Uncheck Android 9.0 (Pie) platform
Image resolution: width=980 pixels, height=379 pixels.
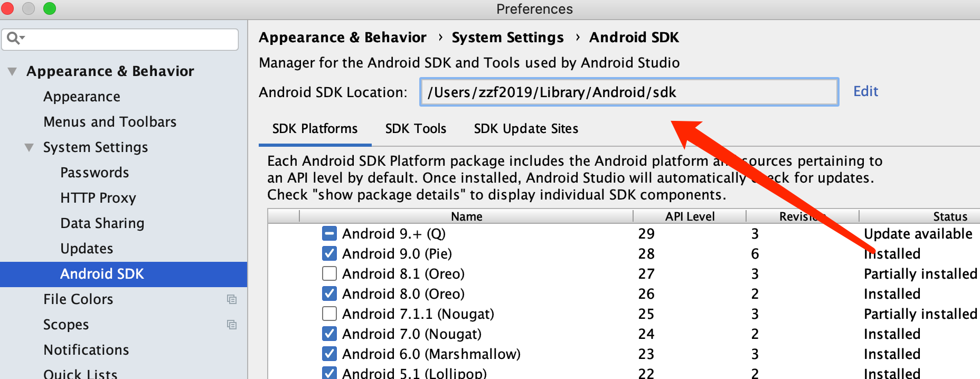click(329, 253)
